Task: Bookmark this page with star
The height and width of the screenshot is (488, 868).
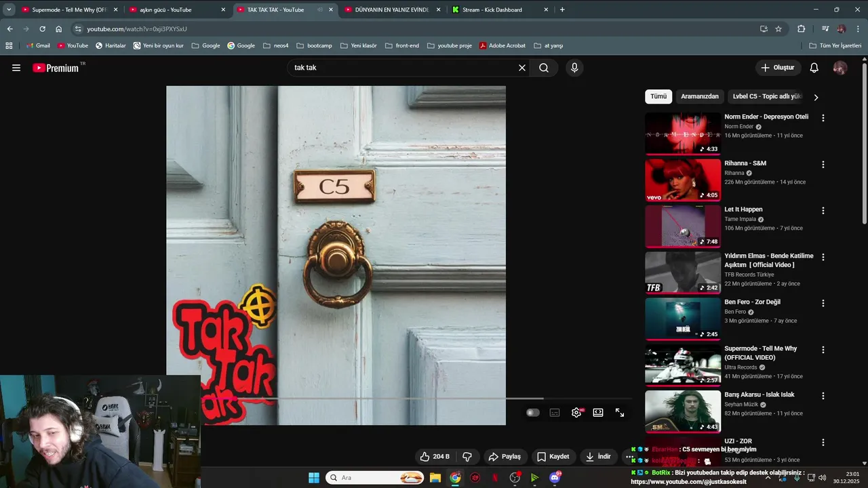Action: (x=778, y=29)
